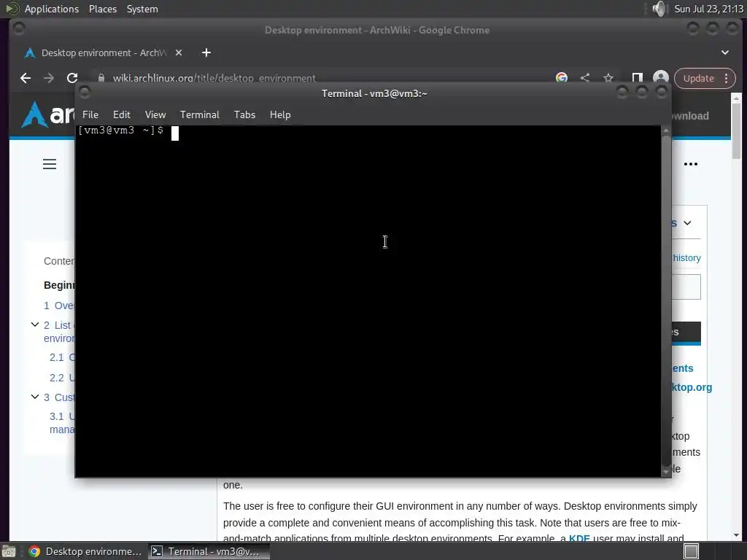Click the Google icon in address bar
This screenshot has height=560, width=747.
(x=562, y=77)
